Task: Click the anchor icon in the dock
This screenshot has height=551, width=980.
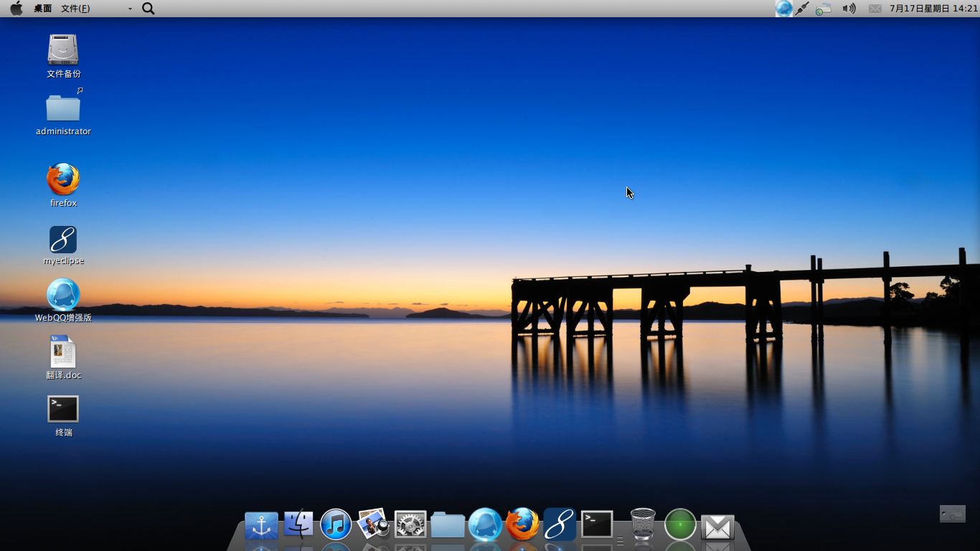Action: [261, 526]
